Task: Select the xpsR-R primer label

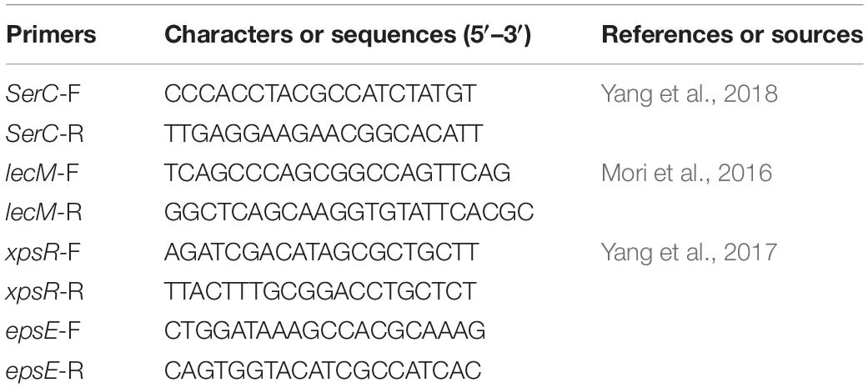Action: pos(44,292)
